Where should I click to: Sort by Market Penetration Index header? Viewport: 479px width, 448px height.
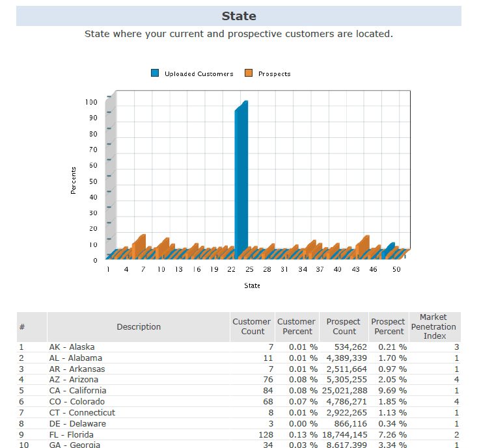pyautogui.click(x=434, y=326)
